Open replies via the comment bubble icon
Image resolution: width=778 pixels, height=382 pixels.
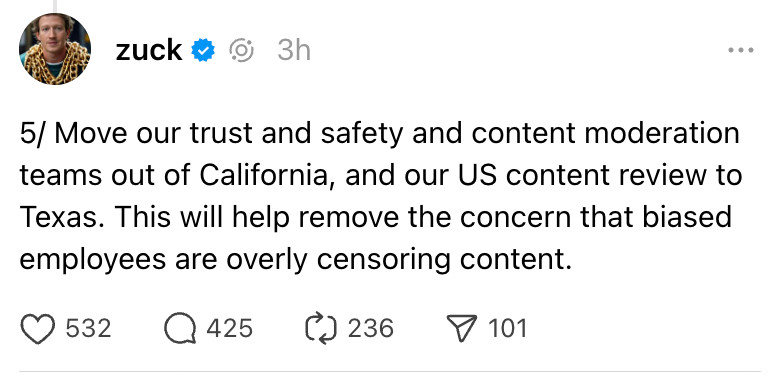tap(180, 329)
